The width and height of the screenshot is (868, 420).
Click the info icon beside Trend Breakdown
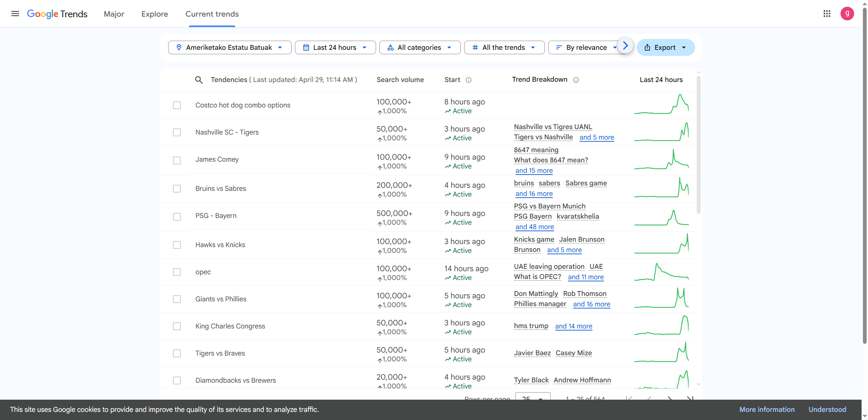coord(576,80)
